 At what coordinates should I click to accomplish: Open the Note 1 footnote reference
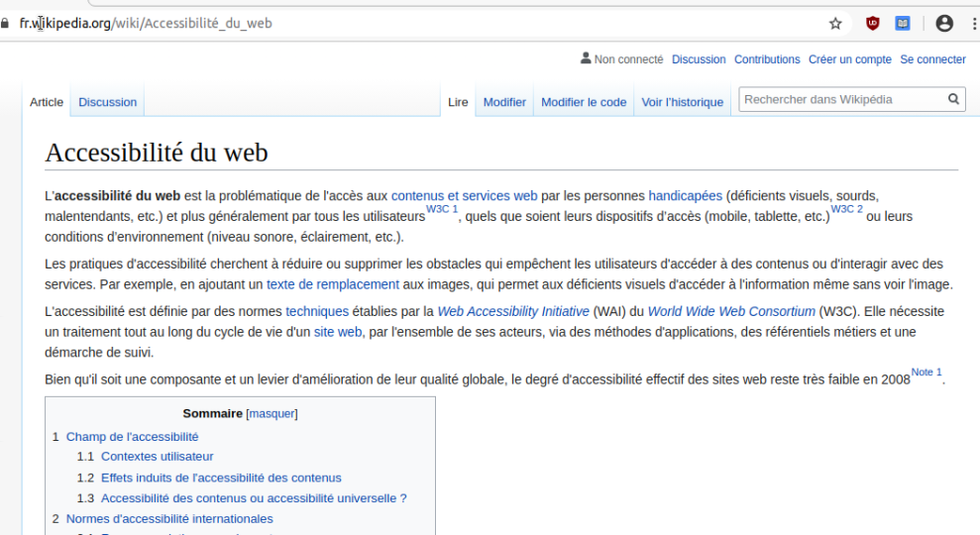pyautogui.click(x=926, y=372)
